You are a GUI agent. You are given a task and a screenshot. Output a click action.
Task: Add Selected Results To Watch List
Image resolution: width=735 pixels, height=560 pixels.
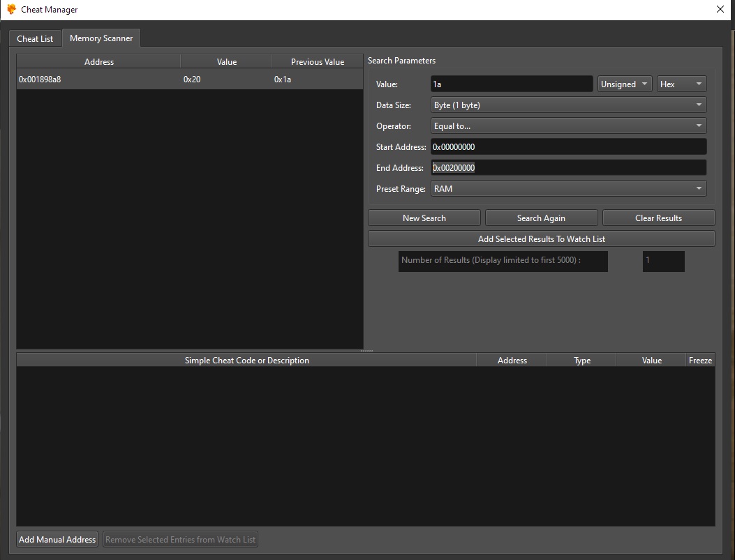541,239
